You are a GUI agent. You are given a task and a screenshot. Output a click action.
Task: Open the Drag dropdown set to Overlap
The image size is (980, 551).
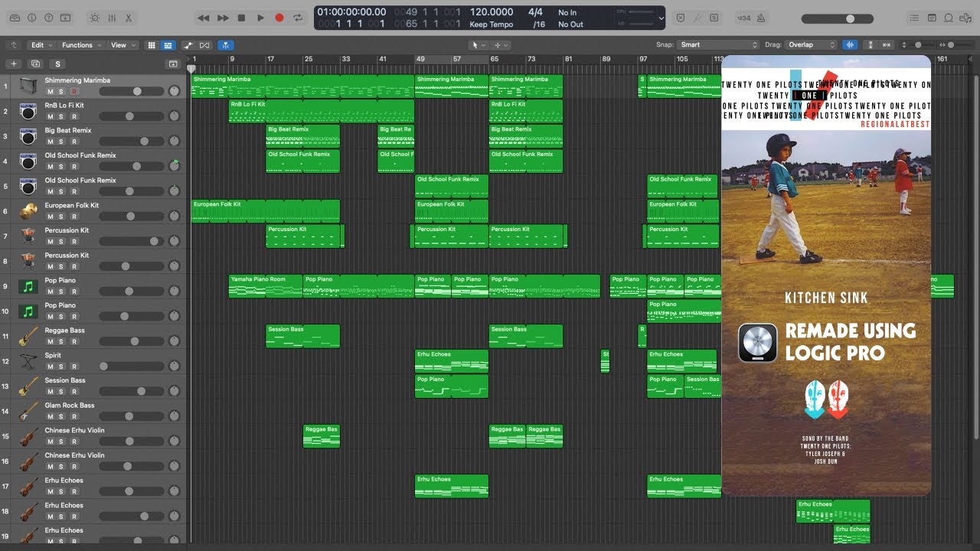point(811,45)
